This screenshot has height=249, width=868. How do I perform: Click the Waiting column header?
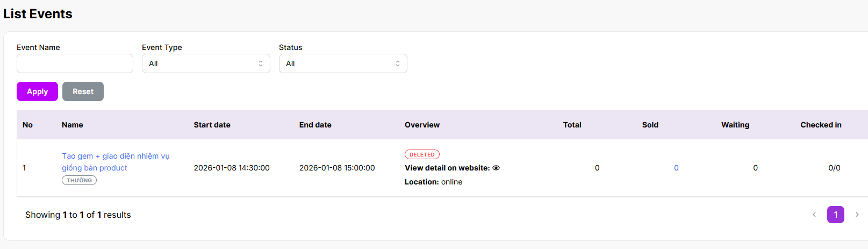coord(735,125)
